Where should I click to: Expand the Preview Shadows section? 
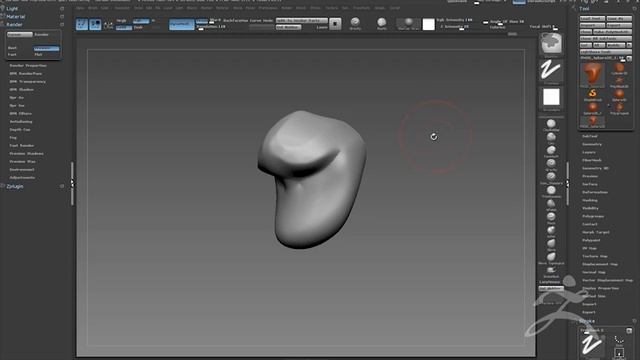(x=27, y=154)
